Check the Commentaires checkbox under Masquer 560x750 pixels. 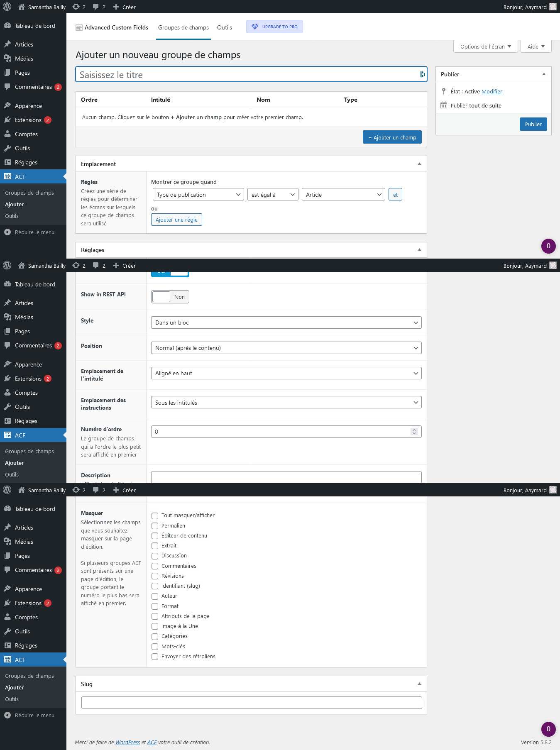(155, 566)
